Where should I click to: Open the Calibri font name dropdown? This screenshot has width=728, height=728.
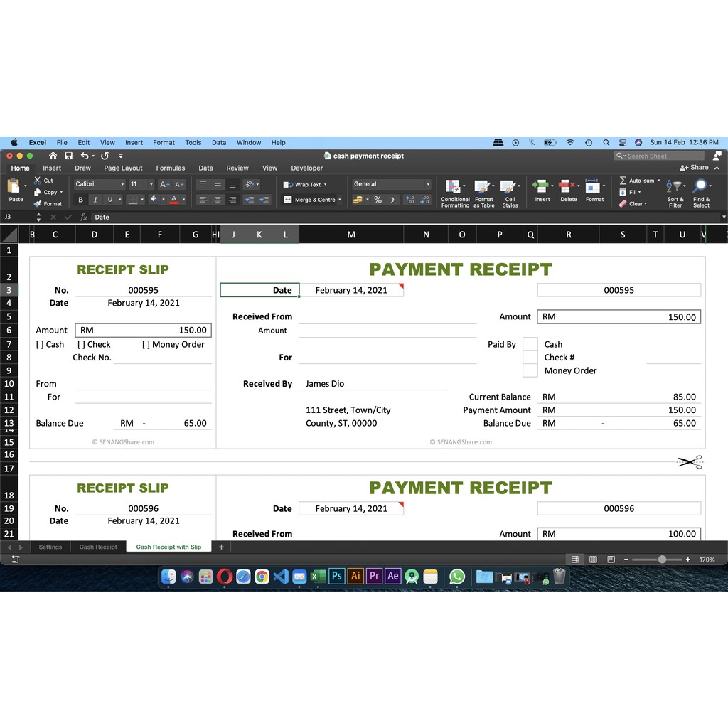122,184
